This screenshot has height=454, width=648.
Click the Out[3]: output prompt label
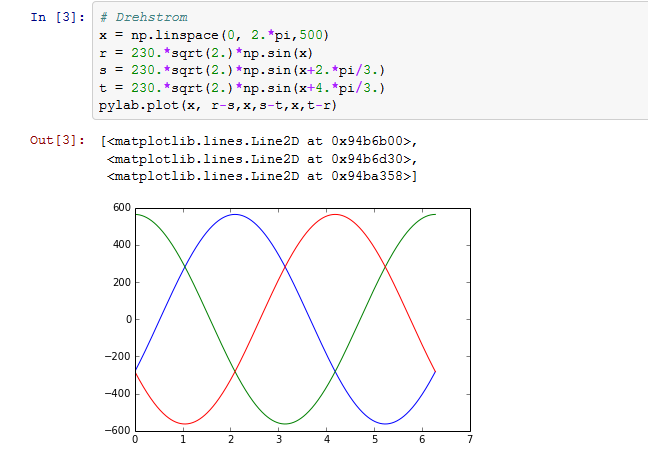57,140
